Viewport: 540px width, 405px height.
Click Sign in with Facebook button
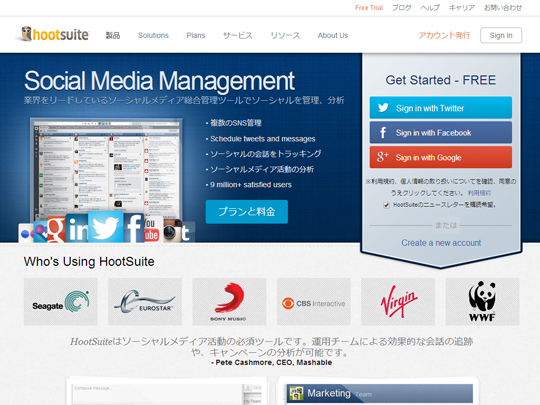coord(441,133)
